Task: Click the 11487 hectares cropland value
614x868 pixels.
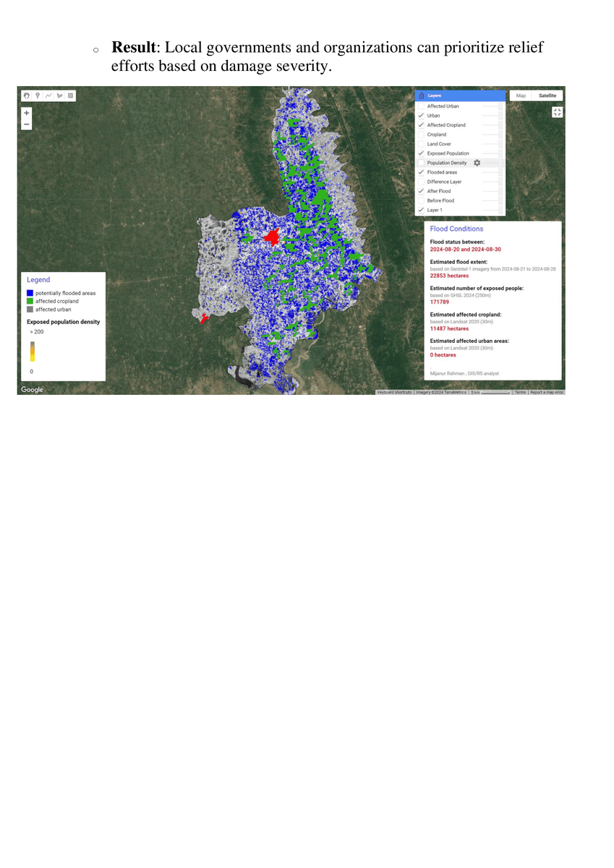Action: pyautogui.click(x=449, y=328)
